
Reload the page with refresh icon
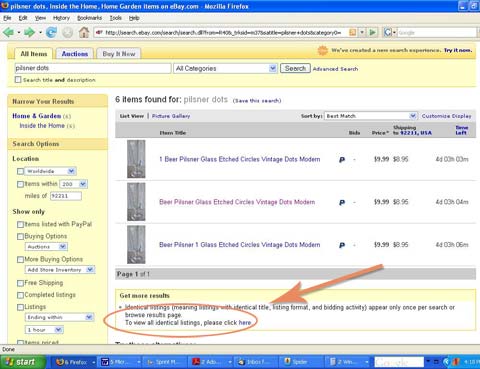(x=51, y=32)
